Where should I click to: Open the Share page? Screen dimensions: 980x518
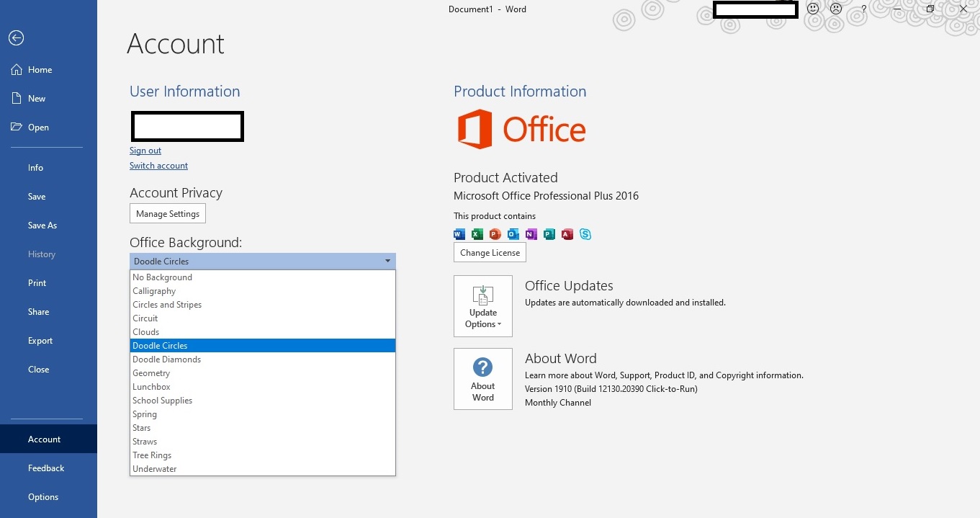point(48,312)
